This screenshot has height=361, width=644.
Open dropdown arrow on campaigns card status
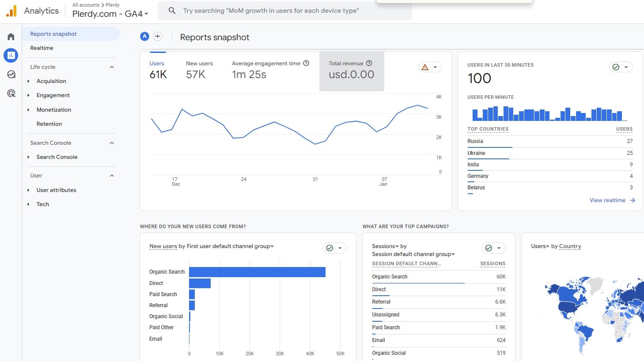[x=499, y=248]
